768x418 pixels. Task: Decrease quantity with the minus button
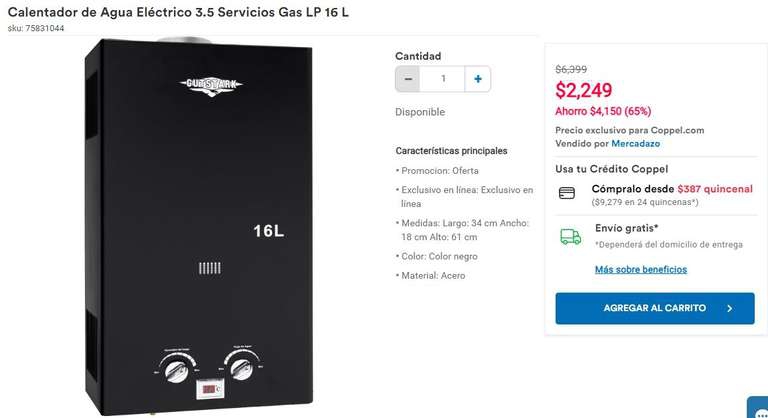408,79
